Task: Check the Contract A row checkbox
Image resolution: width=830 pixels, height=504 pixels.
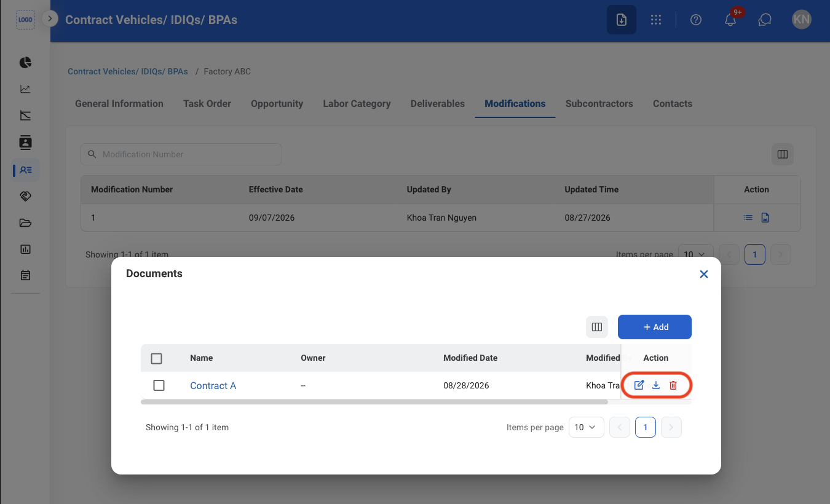Action: (x=159, y=385)
